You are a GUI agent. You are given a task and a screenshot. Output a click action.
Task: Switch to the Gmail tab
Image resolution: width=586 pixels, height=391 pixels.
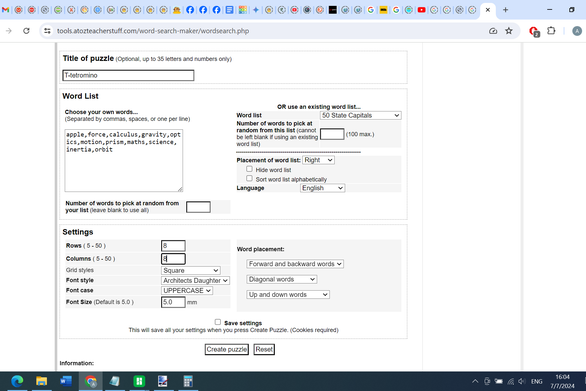(6, 10)
